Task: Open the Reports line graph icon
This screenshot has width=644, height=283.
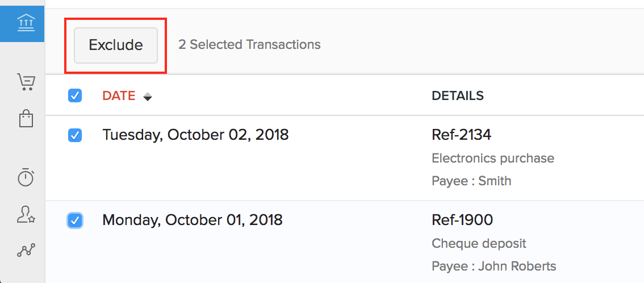Action: click(x=26, y=250)
